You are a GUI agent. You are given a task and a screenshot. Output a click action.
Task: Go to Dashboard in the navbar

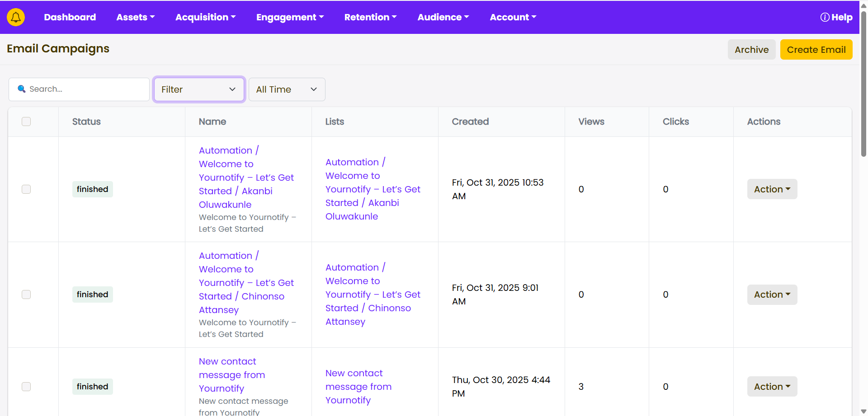click(x=70, y=17)
